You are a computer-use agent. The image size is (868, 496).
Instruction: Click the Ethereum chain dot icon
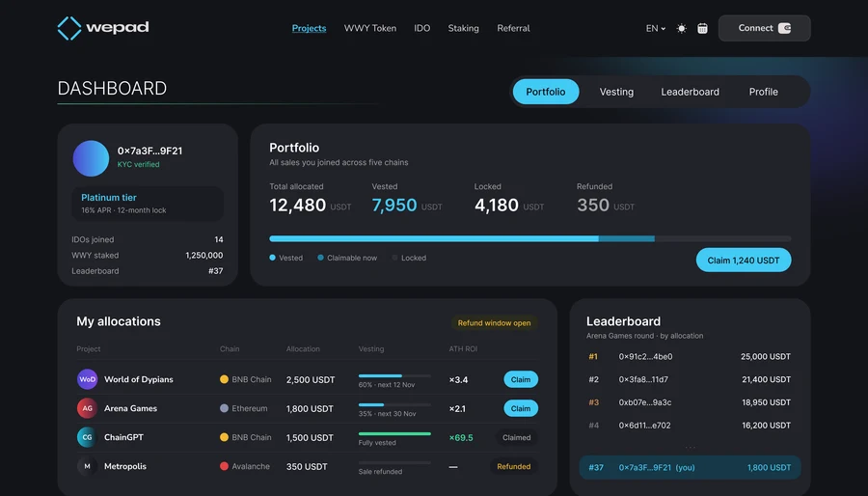click(x=224, y=408)
